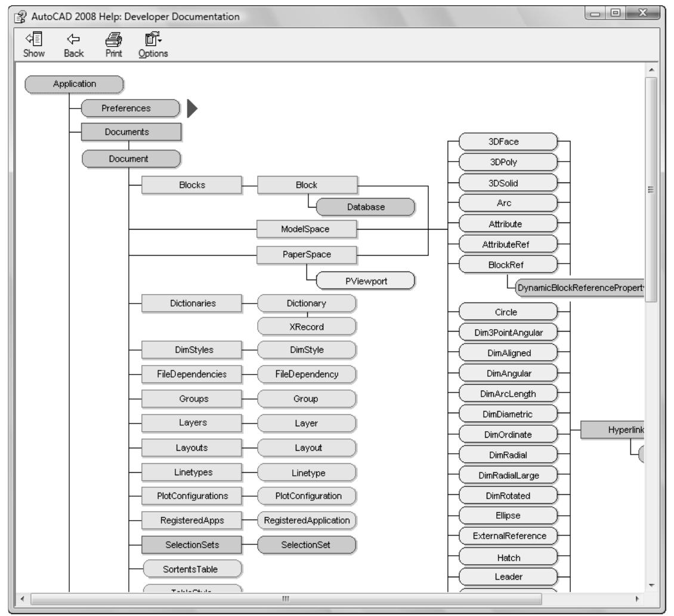Click the Dim3PointAngular object node
Image resolution: width=674 pixels, height=616 pixels.
point(508,332)
